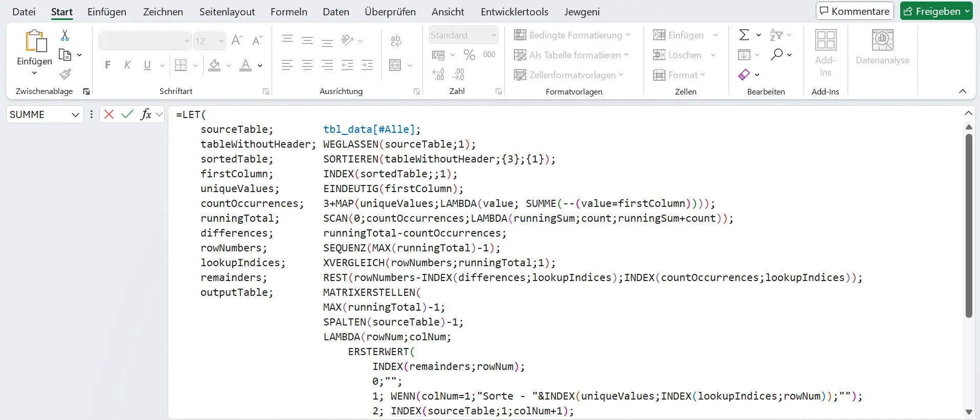This screenshot has width=980, height=420.
Task: Click the Find magnifier icon
Action: 777,54
